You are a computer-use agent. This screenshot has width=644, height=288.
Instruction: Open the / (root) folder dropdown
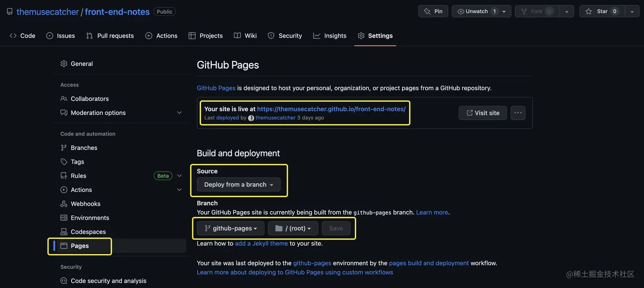coord(293,228)
